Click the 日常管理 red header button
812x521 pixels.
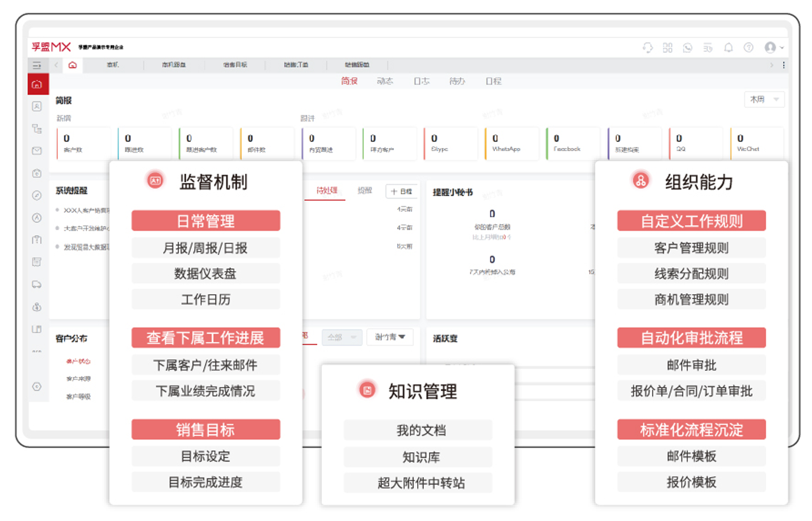(205, 221)
